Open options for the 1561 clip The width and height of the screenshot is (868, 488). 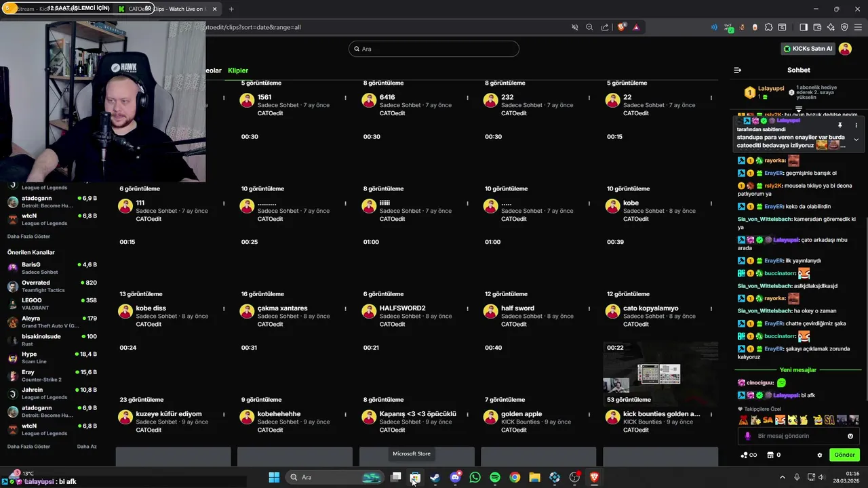tap(346, 98)
